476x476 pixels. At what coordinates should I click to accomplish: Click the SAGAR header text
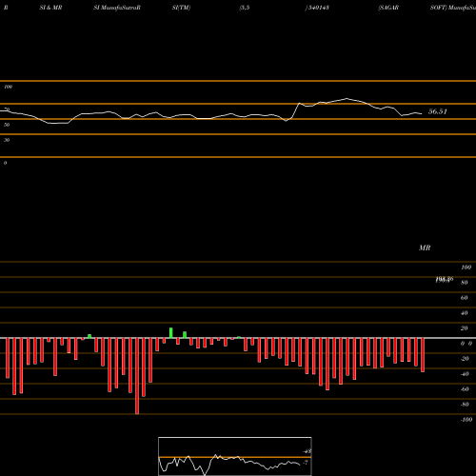pyautogui.click(x=388, y=8)
